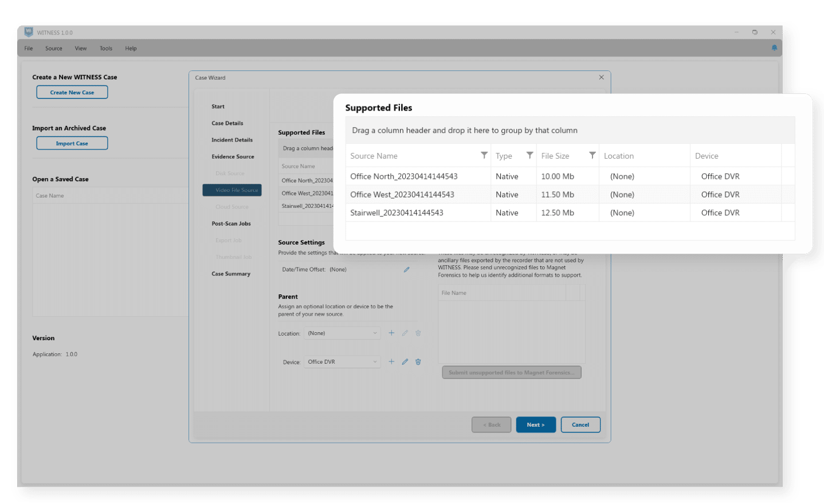Select the Post-Scan Jobs wizard step
The width and height of the screenshot is (824, 504).
(231, 223)
